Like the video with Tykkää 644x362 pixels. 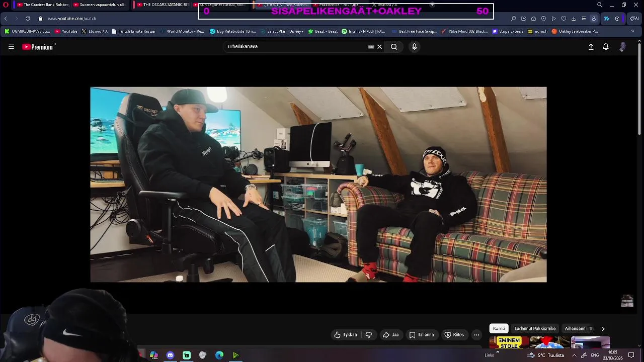346,335
